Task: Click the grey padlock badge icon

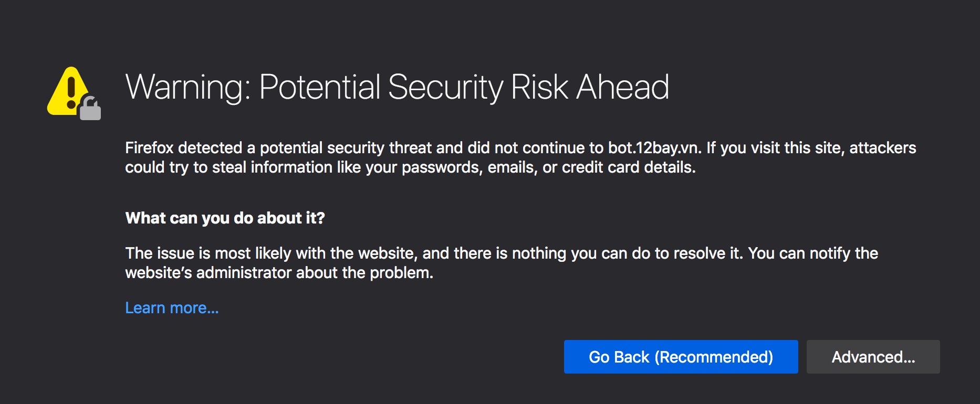Action: [x=90, y=108]
